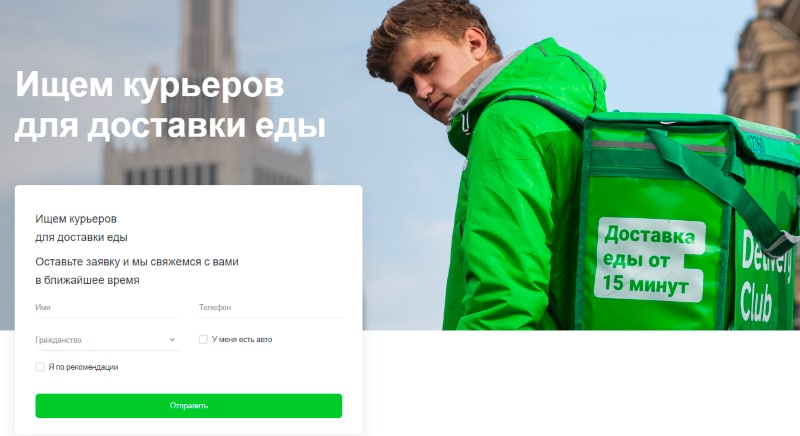Click the form title Ищем курьеров
The width and height of the screenshot is (800, 436).
pyautogui.click(x=76, y=219)
